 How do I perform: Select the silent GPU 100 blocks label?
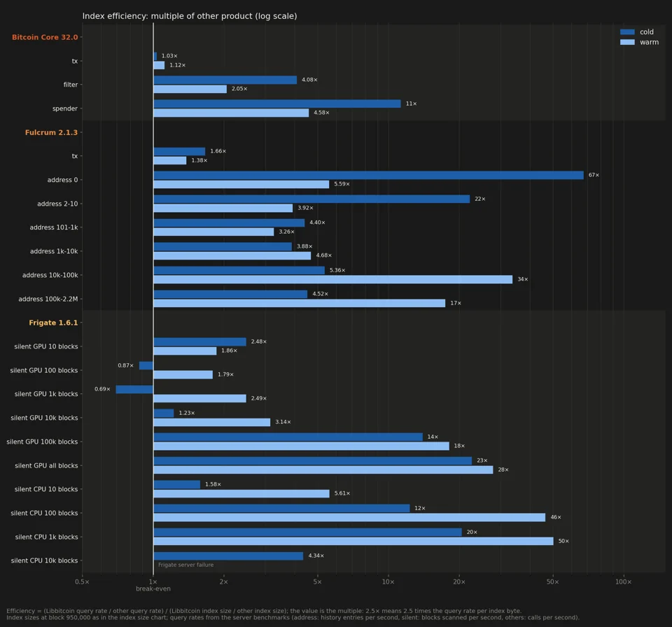[x=44, y=370]
